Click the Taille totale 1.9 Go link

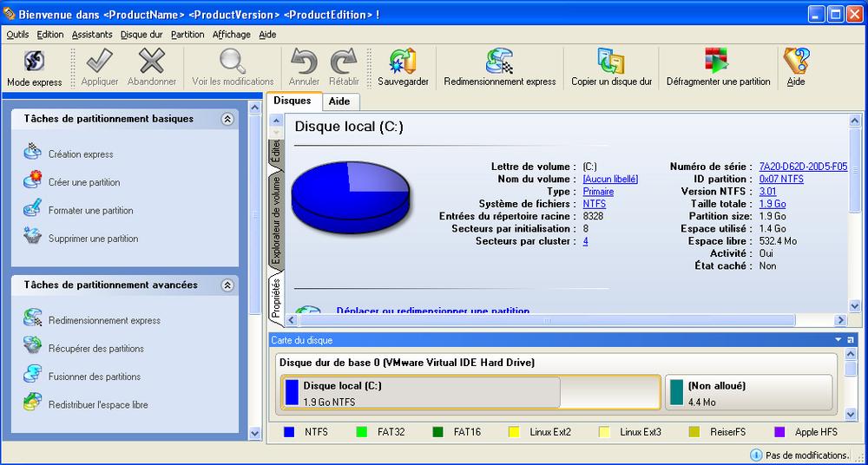tap(773, 204)
